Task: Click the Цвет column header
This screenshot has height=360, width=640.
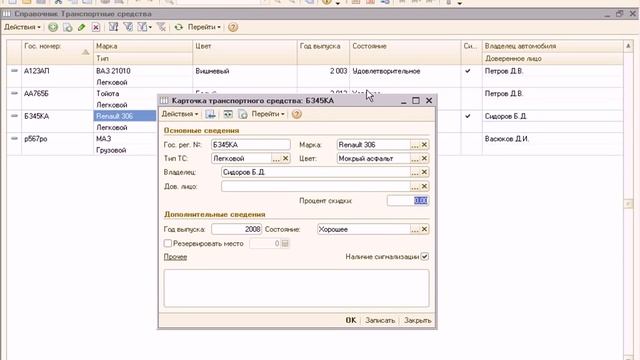Action: pyautogui.click(x=244, y=52)
